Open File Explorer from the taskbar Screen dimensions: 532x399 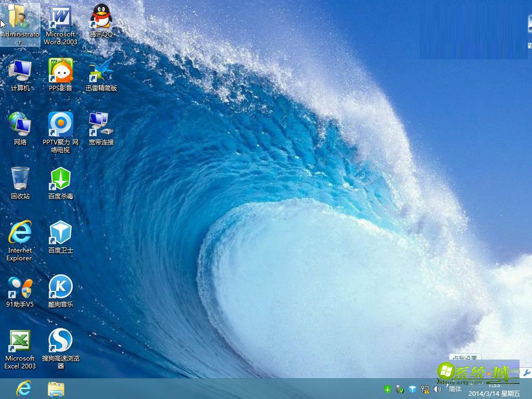point(56,389)
